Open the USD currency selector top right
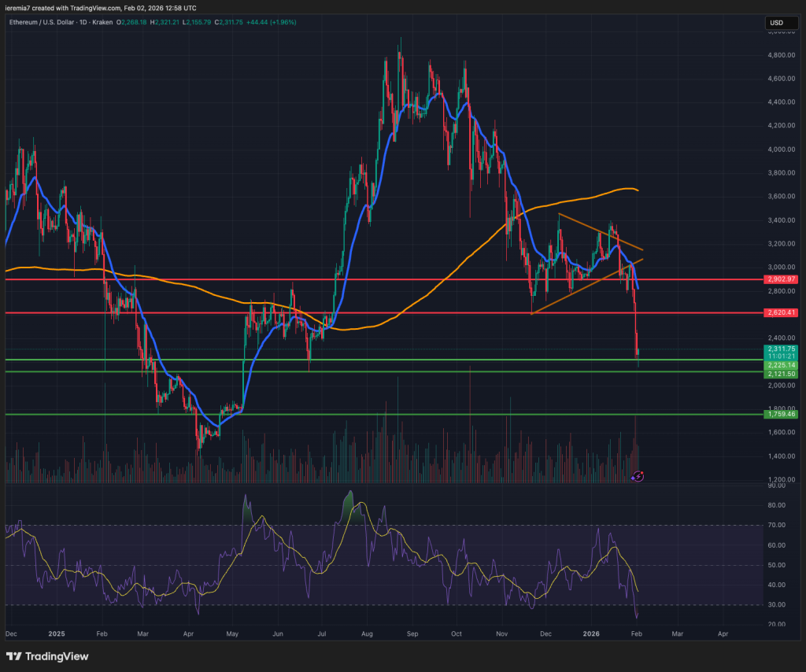This screenshot has height=672, width=806. click(x=780, y=23)
